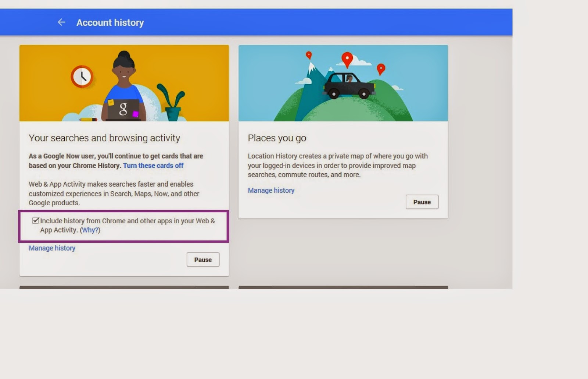This screenshot has width=588, height=379.
Task: Click the red pin on the right hill
Action: click(x=381, y=69)
